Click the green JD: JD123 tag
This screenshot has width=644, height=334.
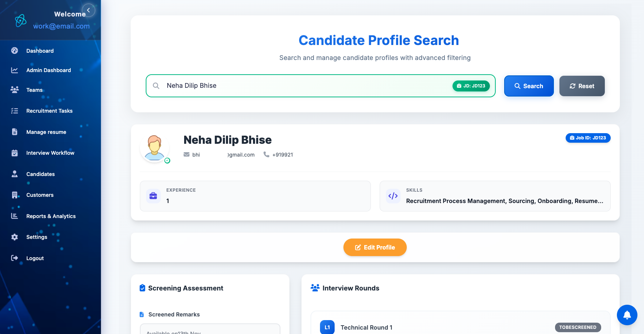click(x=471, y=86)
